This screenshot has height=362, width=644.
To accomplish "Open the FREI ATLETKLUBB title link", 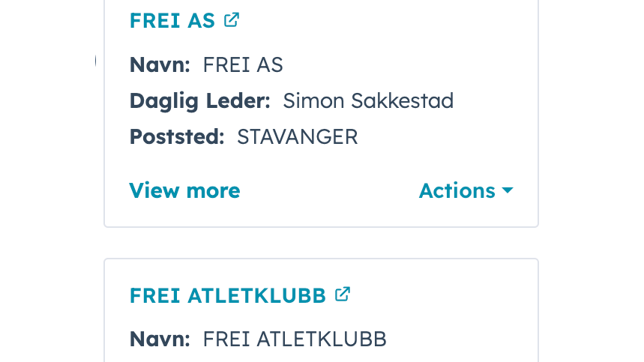I will 228,295.
